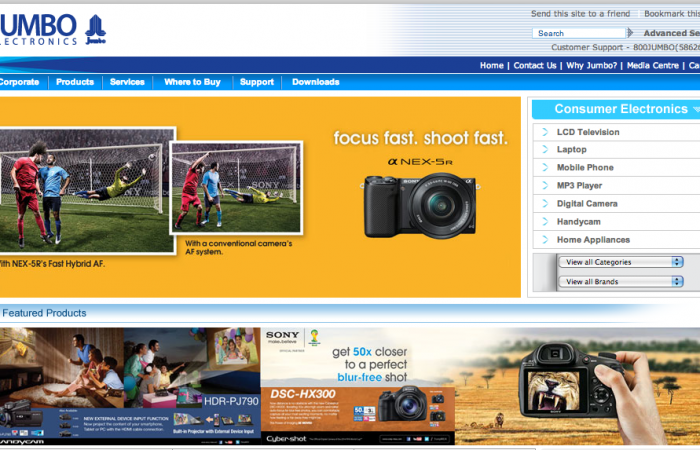Select Digital Camera category

[587, 203]
